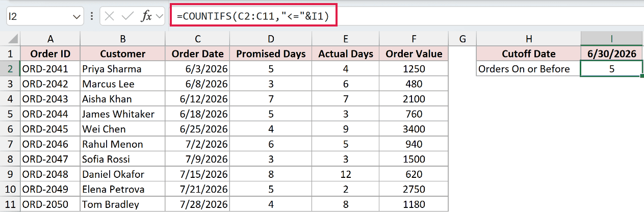Click the Promised Days header cell
644x212 pixels.
click(271, 54)
